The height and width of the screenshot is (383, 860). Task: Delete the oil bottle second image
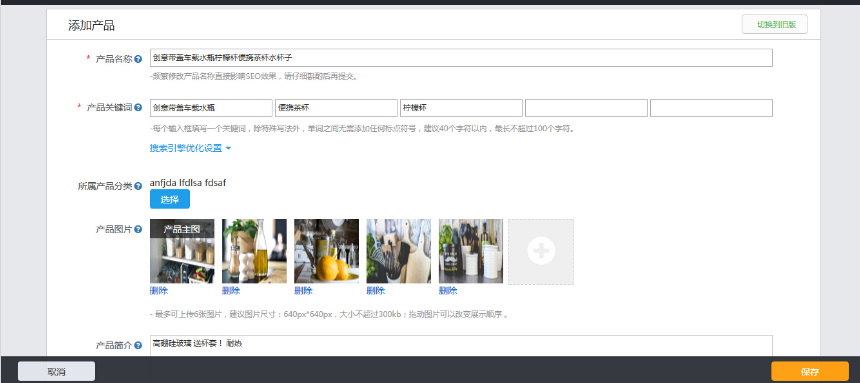click(x=231, y=291)
